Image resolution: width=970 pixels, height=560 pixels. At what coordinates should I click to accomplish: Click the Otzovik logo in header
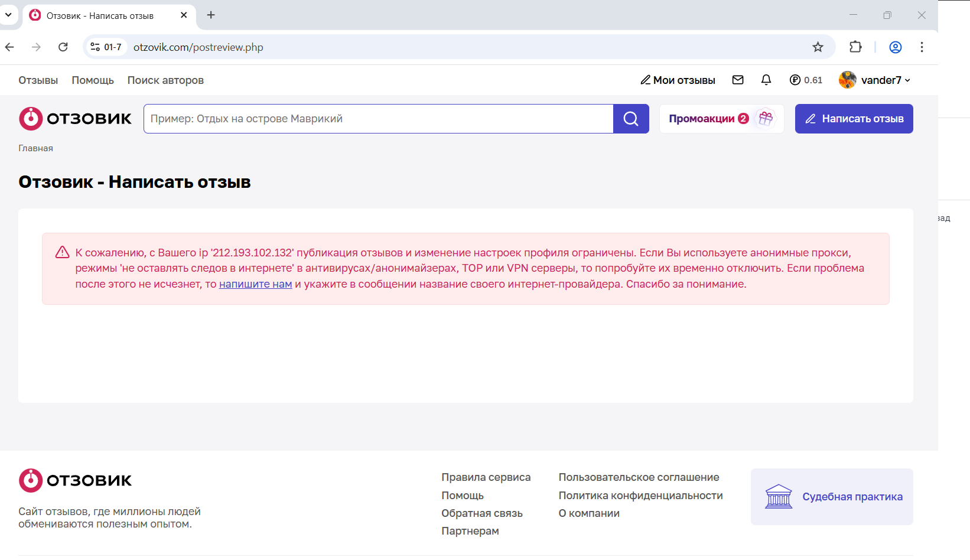[x=75, y=119]
